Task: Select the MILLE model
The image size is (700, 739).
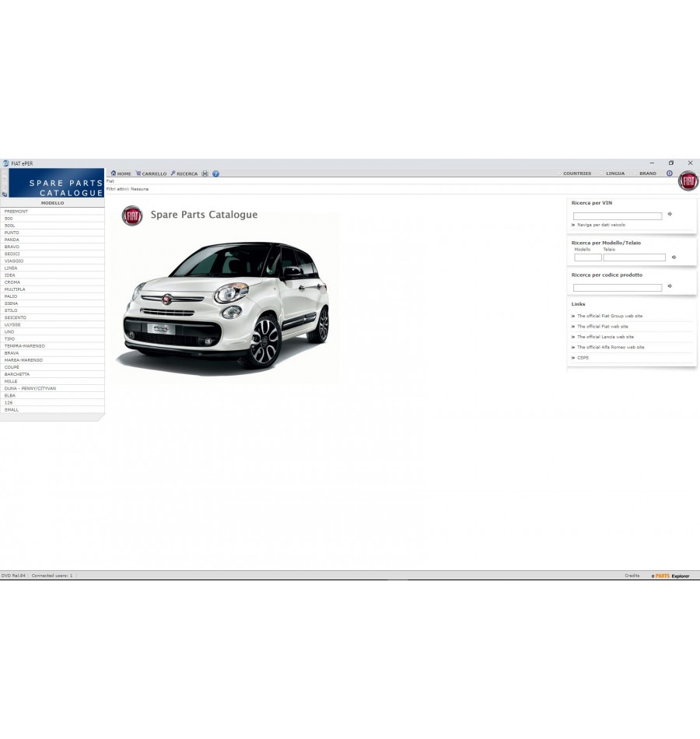Action: coord(52,381)
